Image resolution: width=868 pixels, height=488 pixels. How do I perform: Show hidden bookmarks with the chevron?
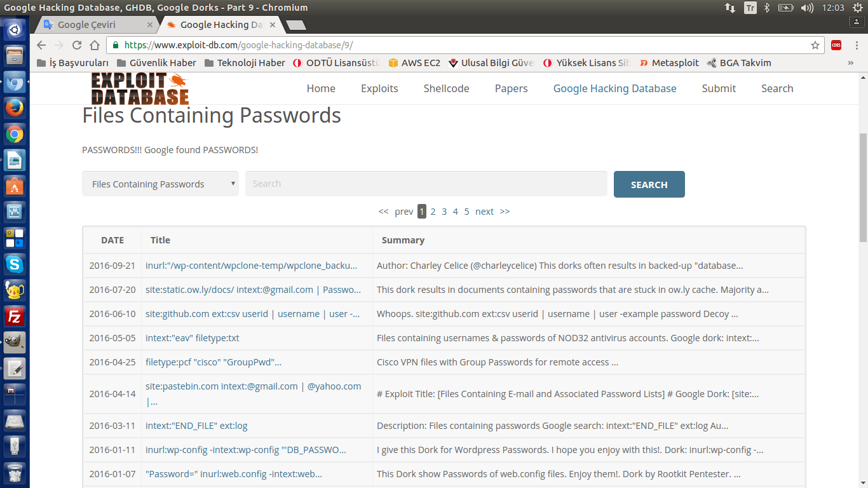851,63
